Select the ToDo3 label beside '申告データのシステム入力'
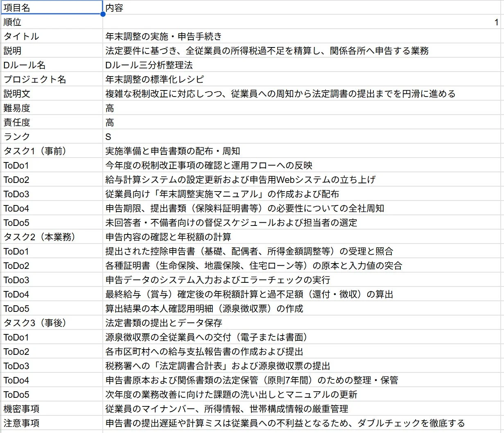 pyautogui.click(x=51, y=280)
